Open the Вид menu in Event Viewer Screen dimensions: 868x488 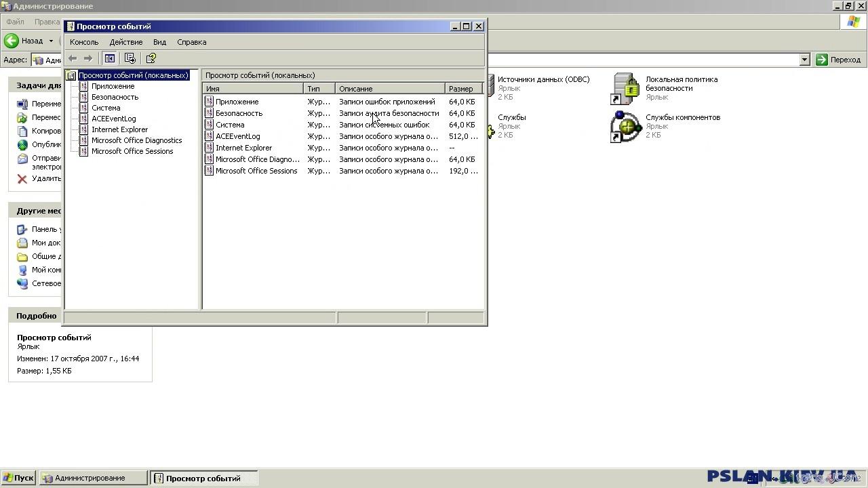pyautogui.click(x=159, y=42)
